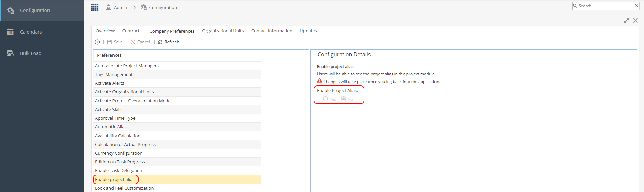Open the Company Preferences tab
Viewport: 644px width, 192px height.
pyautogui.click(x=172, y=31)
